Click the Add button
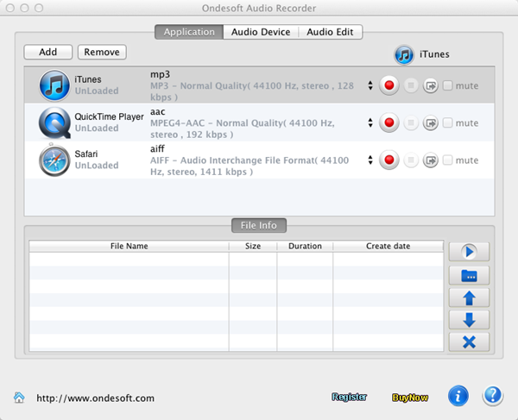The width and height of the screenshot is (518, 420). (48, 53)
